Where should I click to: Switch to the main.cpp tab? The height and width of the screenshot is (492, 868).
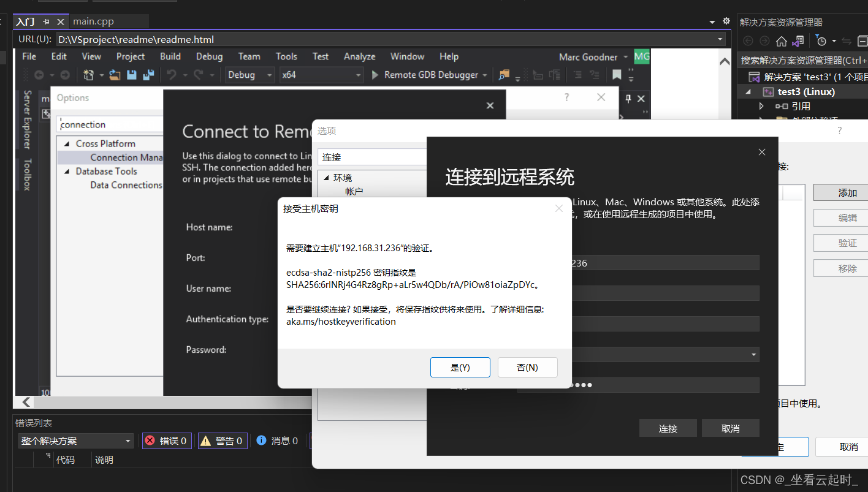click(x=92, y=21)
